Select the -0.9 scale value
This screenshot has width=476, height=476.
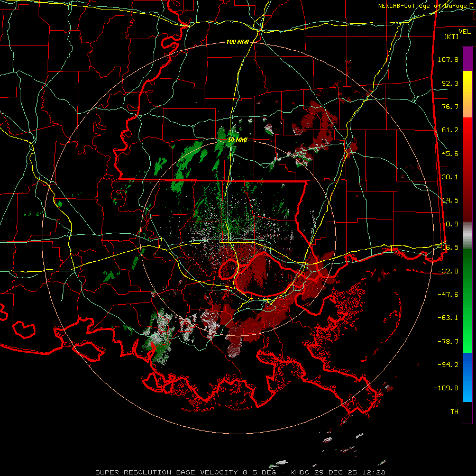click(x=450, y=224)
